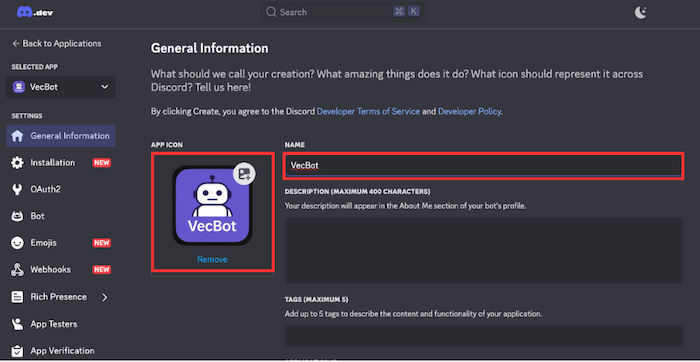Expand the Rich Presence submenu chevron
The width and height of the screenshot is (700, 362).
[x=104, y=297]
